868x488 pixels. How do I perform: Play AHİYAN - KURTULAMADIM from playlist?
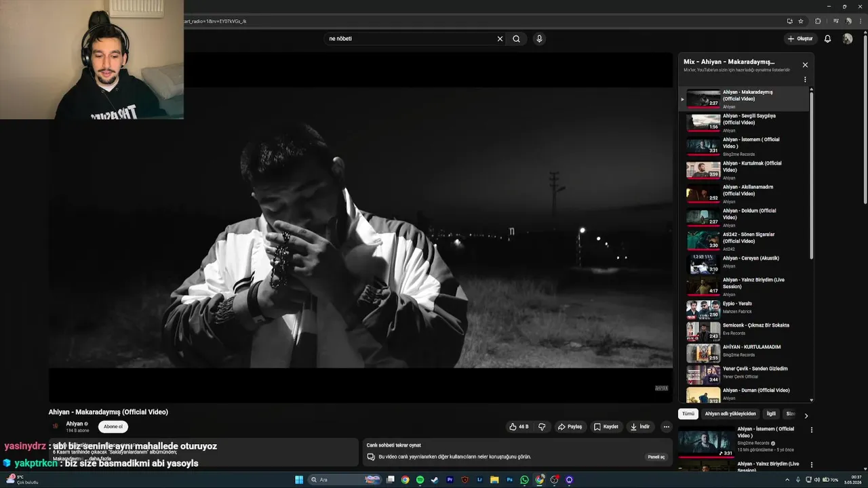(x=744, y=352)
